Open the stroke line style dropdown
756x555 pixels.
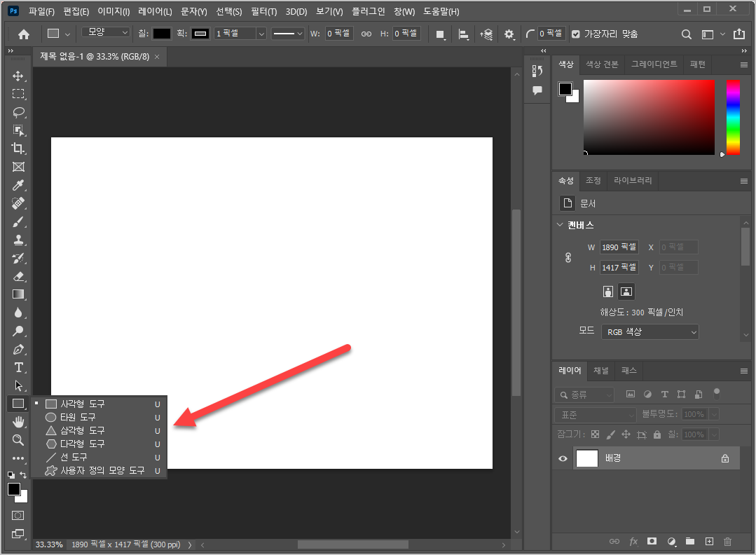click(x=287, y=34)
